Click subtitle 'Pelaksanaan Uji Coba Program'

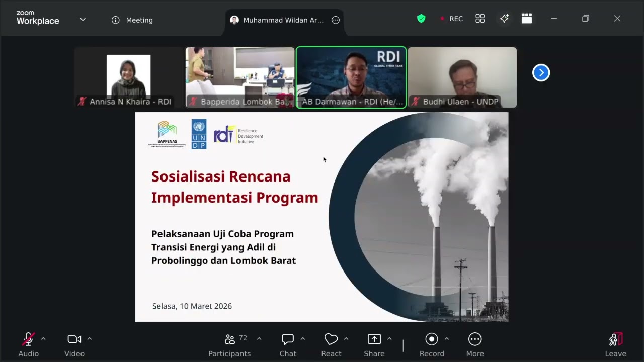click(222, 234)
